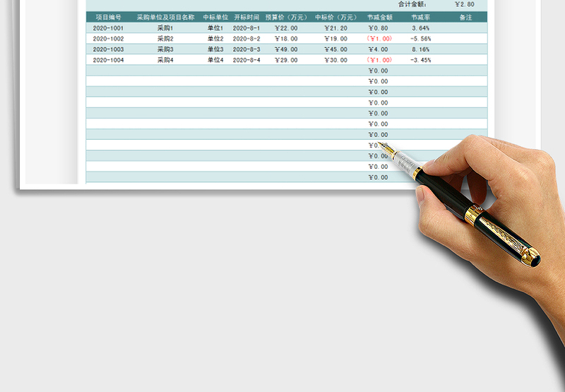Select the 中标价（万元）header cell

[335, 17]
